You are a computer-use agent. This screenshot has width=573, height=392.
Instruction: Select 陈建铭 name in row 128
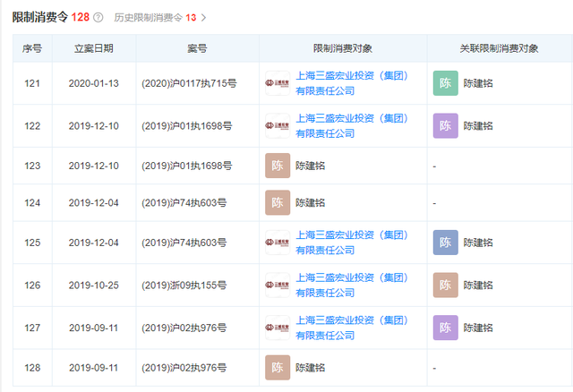311,368
